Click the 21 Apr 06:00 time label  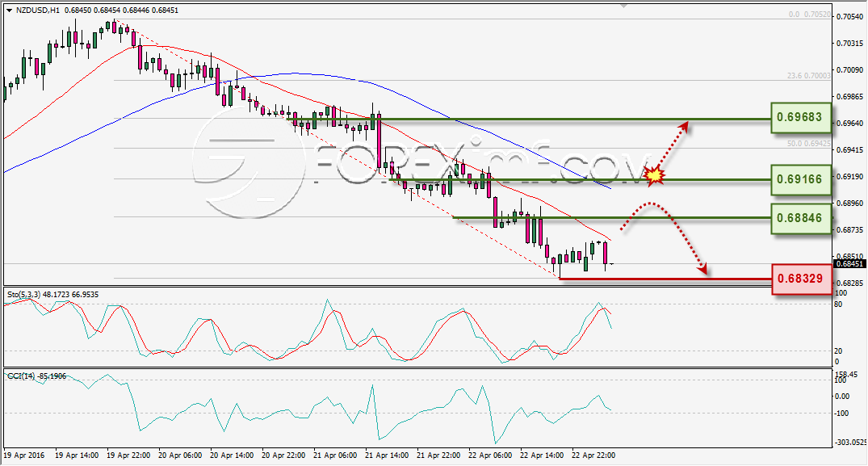coord(335,456)
